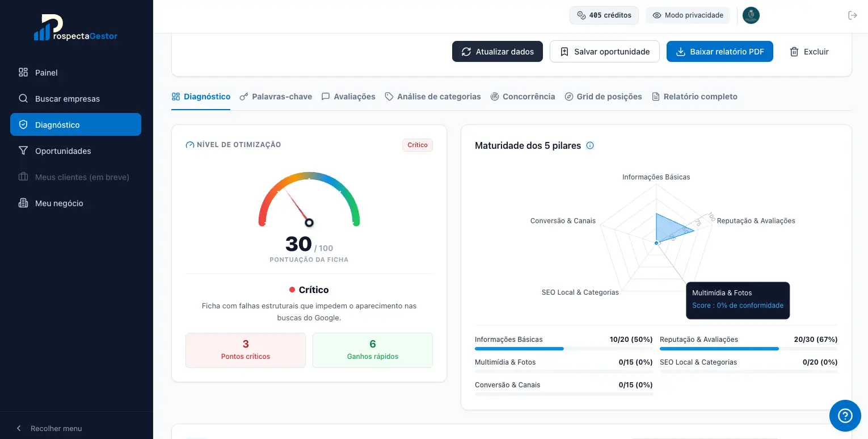Select the Diagnóstico tab

tap(201, 97)
